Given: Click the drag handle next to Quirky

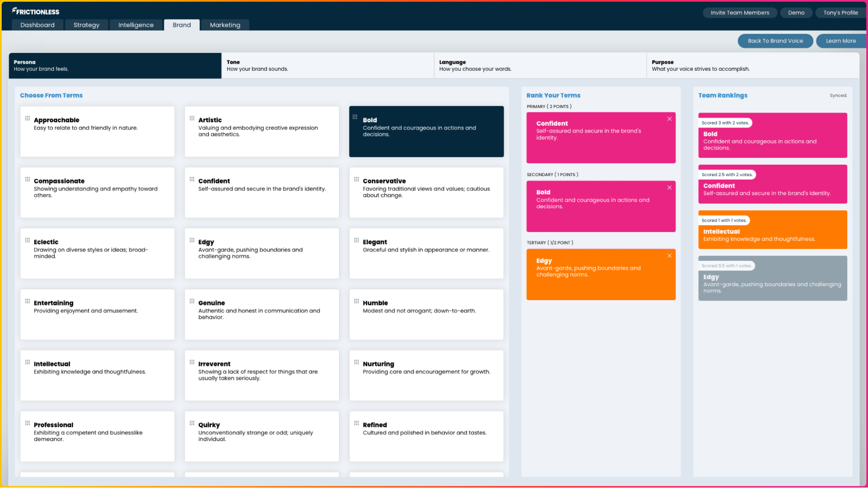Looking at the screenshot, I should (x=192, y=423).
